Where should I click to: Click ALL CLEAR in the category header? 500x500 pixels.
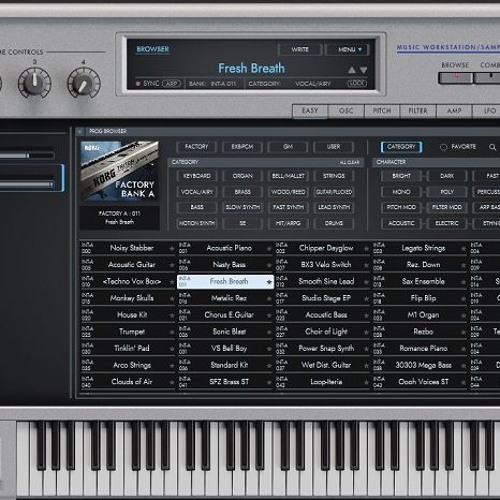point(349,163)
